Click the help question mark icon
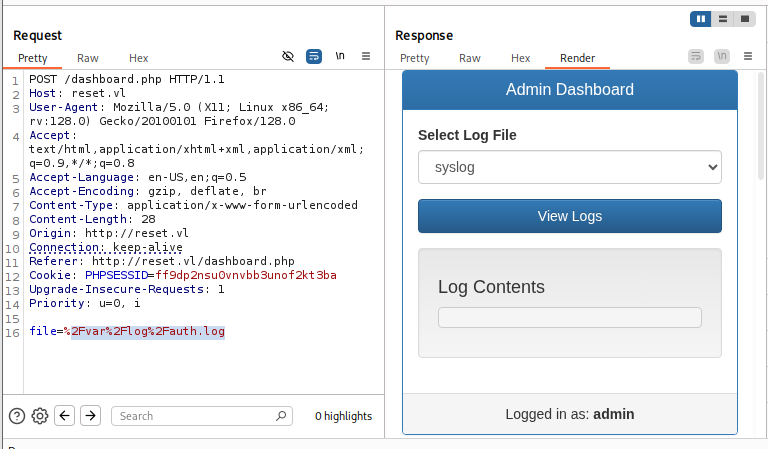The width and height of the screenshot is (768, 449). (17, 416)
